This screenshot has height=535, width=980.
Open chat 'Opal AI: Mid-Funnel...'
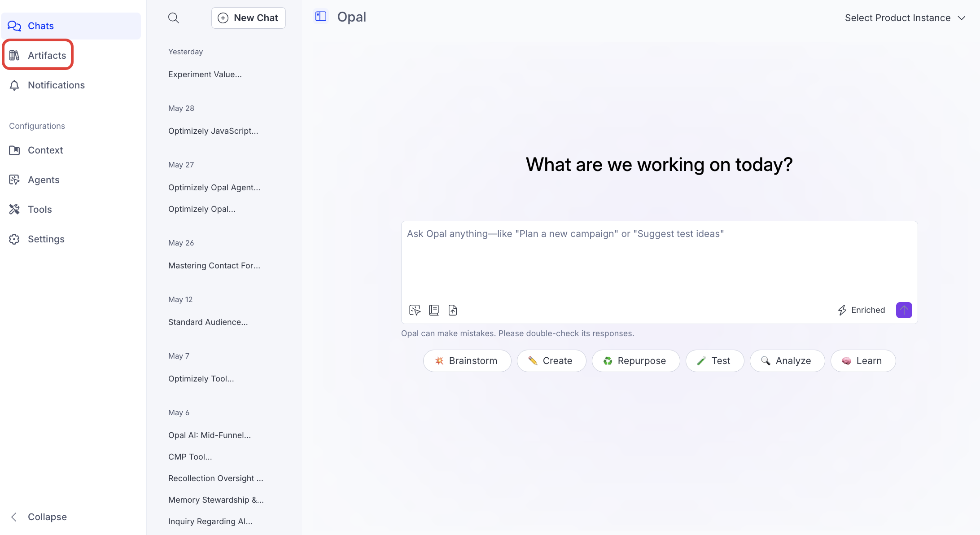(210, 435)
